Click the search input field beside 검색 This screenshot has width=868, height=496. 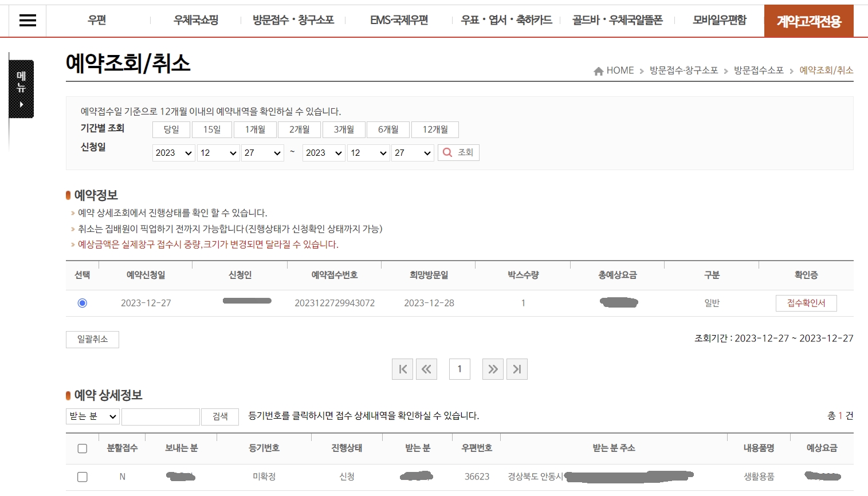(x=160, y=416)
